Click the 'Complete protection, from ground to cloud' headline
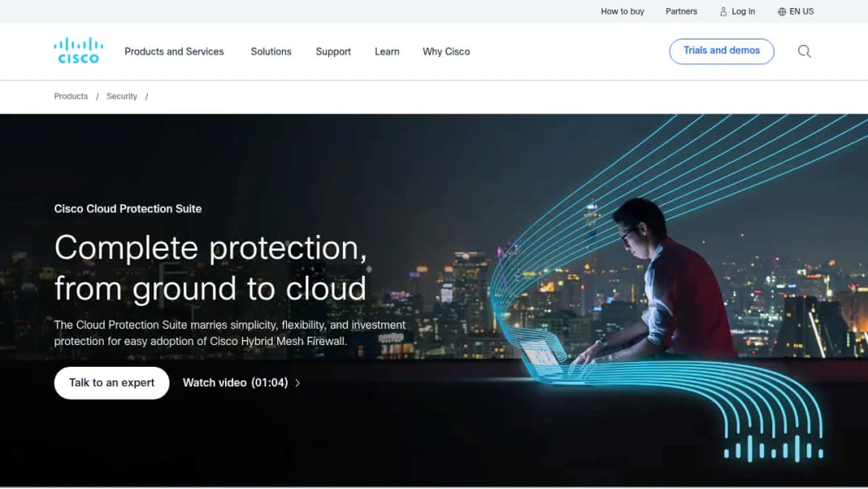The height and width of the screenshot is (489, 868). [x=211, y=268]
